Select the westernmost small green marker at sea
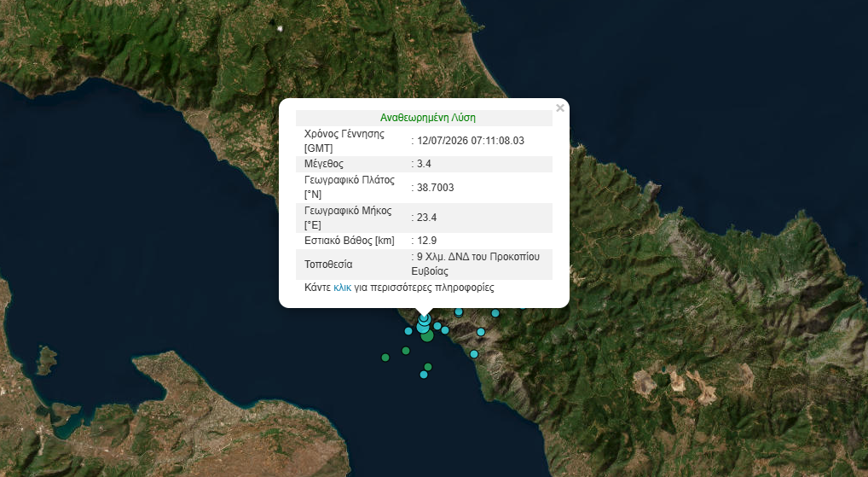The image size is (868, 477). [385, 358]
